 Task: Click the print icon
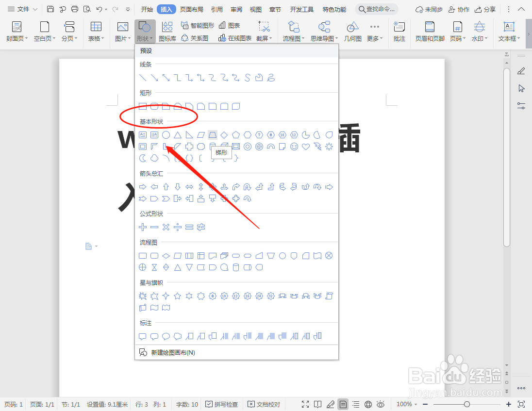tap(75, 9)
